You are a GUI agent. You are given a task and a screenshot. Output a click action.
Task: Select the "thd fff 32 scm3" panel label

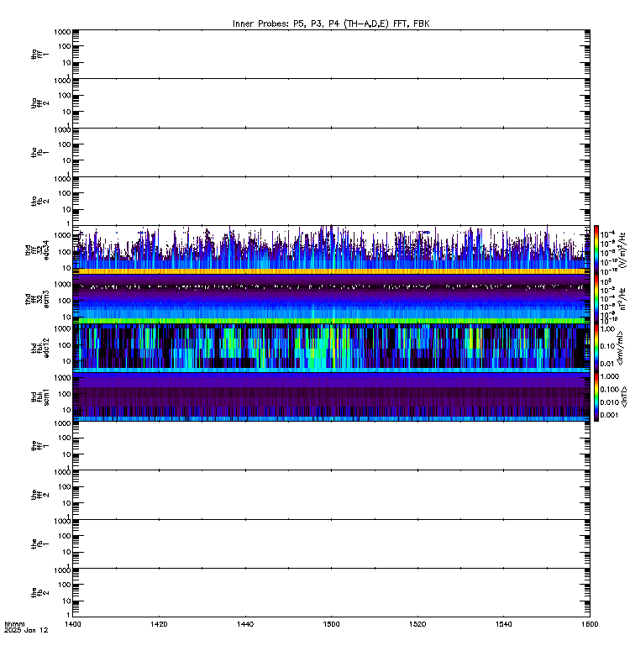click(37, 299)
